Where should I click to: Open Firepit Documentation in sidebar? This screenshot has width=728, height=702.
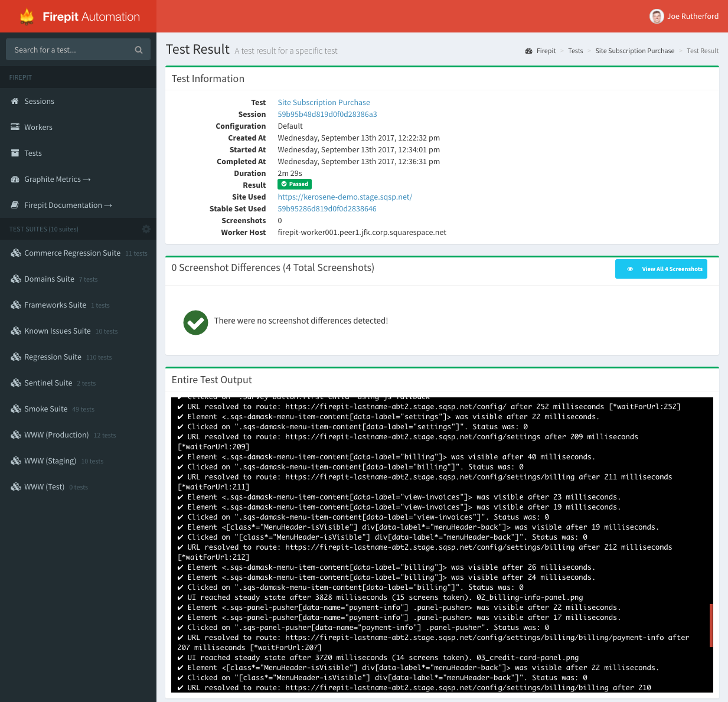[78, 205]
